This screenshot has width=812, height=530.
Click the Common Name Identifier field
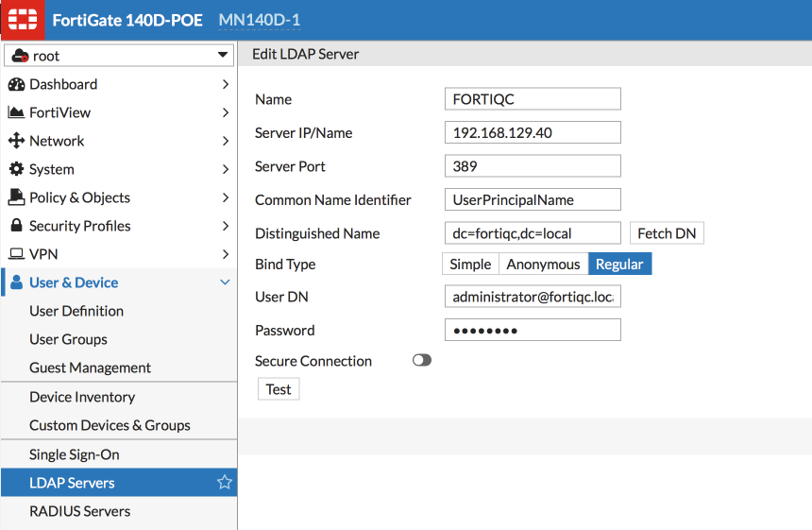533,199
